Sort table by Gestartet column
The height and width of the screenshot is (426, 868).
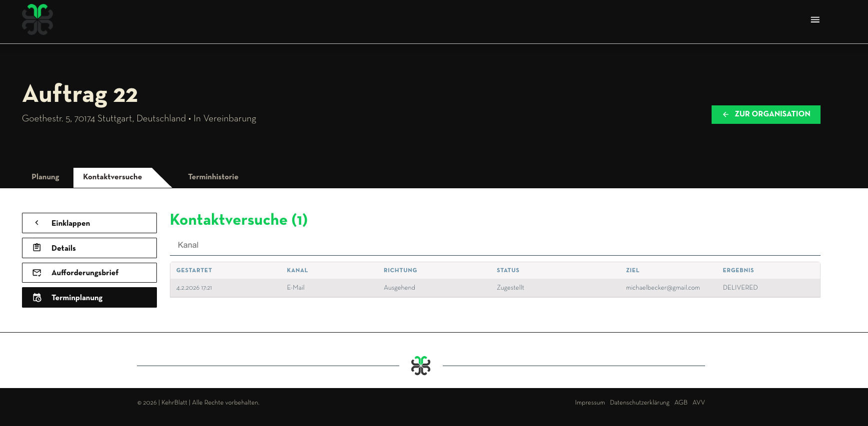[x=194, y=270]
